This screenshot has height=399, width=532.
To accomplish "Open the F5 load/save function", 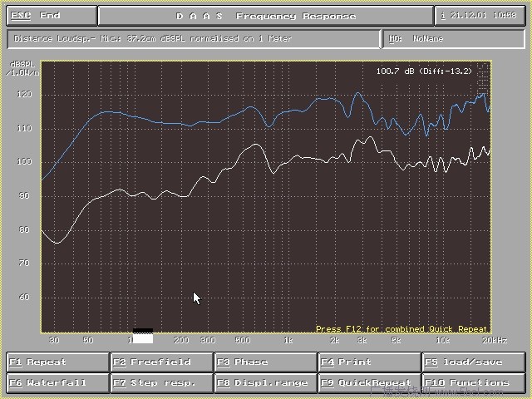I will tap(473, 362).
